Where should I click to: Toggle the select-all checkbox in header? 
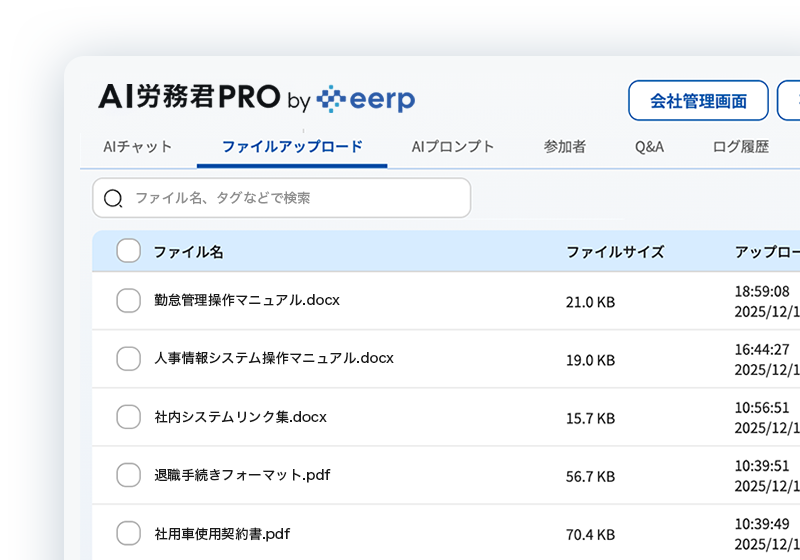128,251
